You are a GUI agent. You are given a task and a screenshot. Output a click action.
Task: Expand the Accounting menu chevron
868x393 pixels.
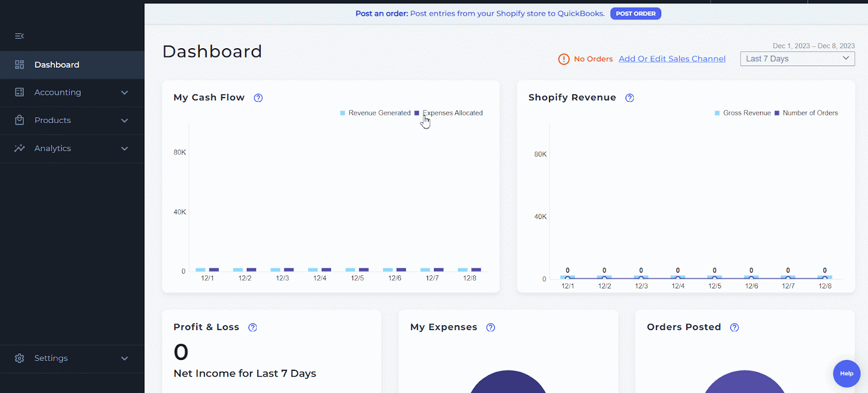pos(125,93)
